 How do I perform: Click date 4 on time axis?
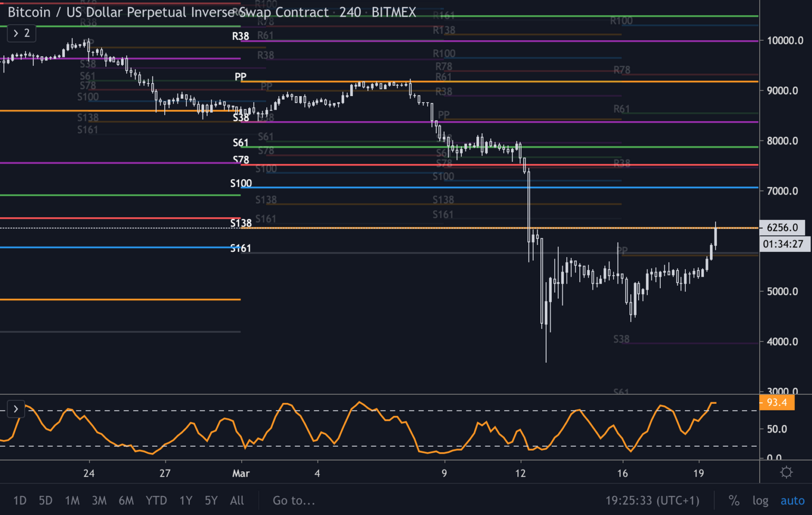(317, 473)
